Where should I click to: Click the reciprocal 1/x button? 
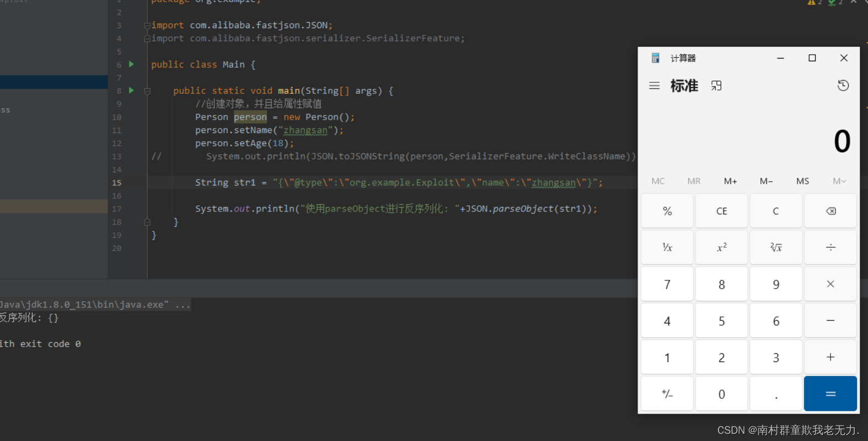point(667,247)
